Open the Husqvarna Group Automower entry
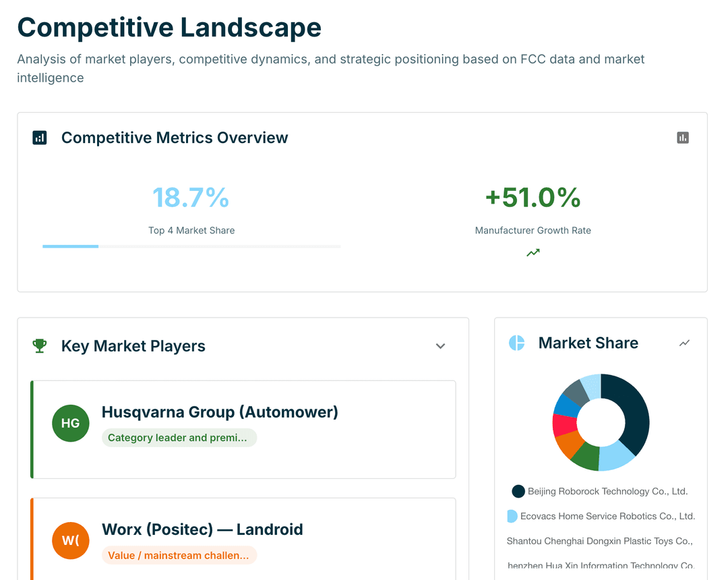Viewport: 728px width, 580px height. (243, 429)
